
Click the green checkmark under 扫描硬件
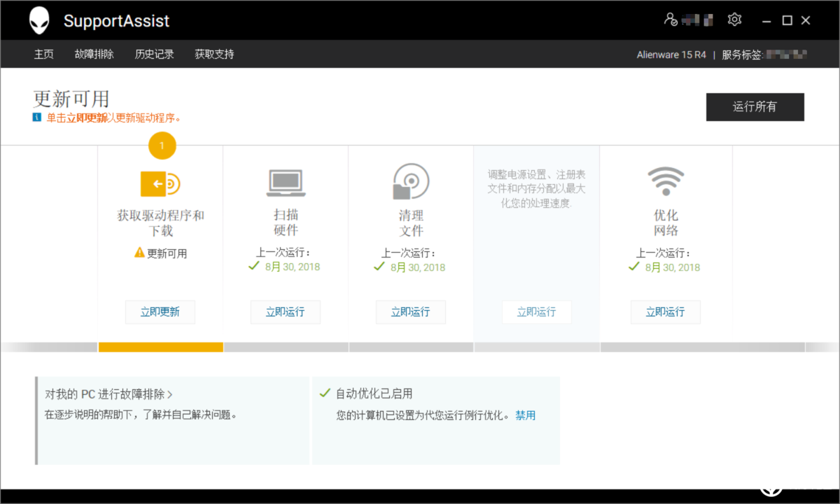[254, 266]
